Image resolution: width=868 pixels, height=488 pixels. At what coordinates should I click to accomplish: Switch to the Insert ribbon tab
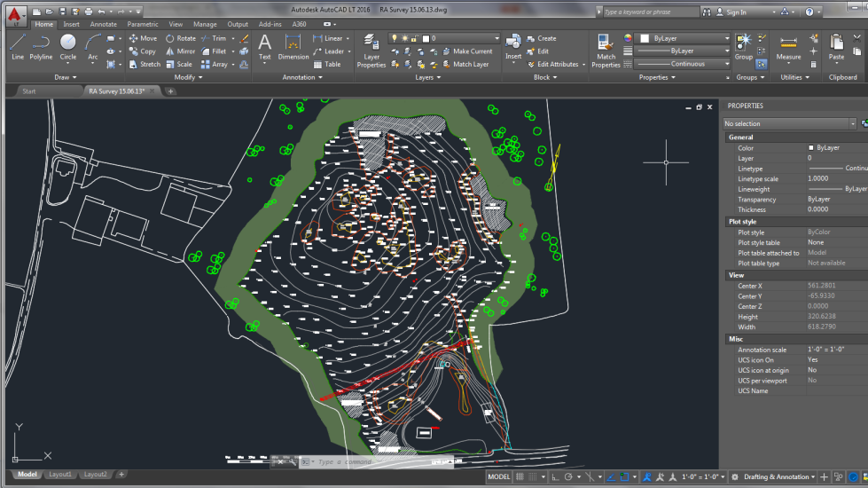pos(71,24)
